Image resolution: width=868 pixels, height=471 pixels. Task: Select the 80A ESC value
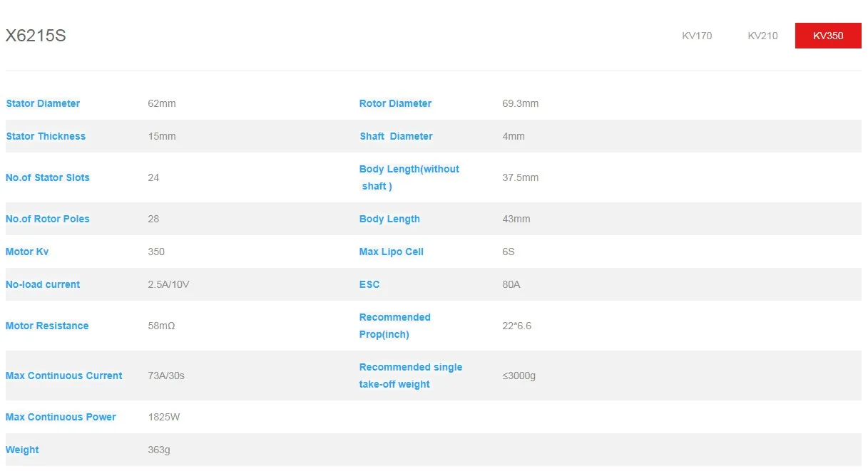tap(511, 284)
